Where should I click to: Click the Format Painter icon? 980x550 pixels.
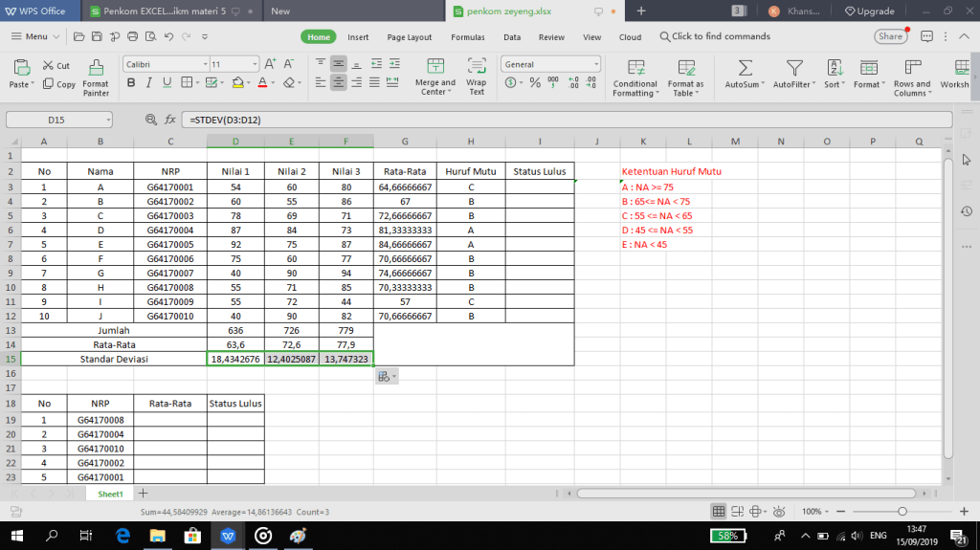pyautogui.click(x=96, y=69)
